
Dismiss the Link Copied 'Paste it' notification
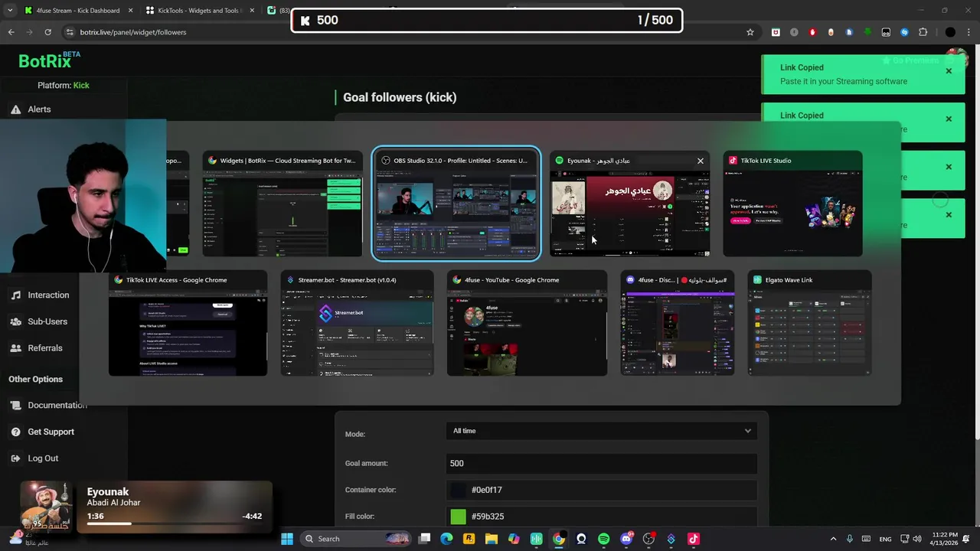click(949, 71)
